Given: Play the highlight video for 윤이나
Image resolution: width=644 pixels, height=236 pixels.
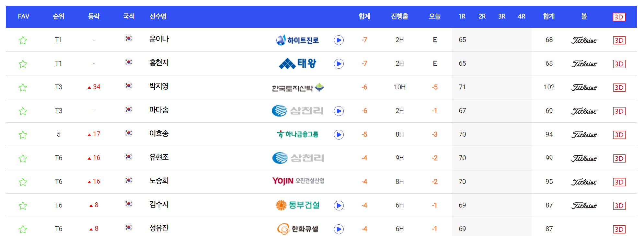Looking at the screenshot, I should (x=338, y=40).
